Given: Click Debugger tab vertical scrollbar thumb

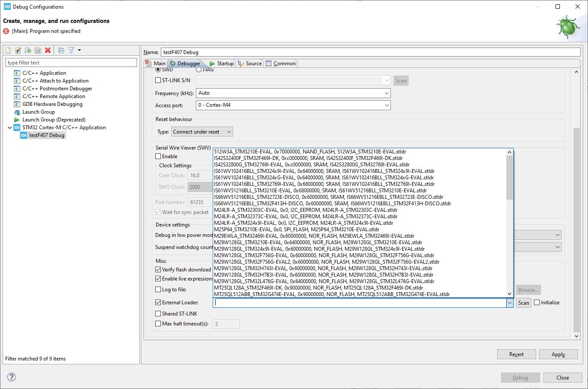Looking at the screenshot, I should 576,230.
